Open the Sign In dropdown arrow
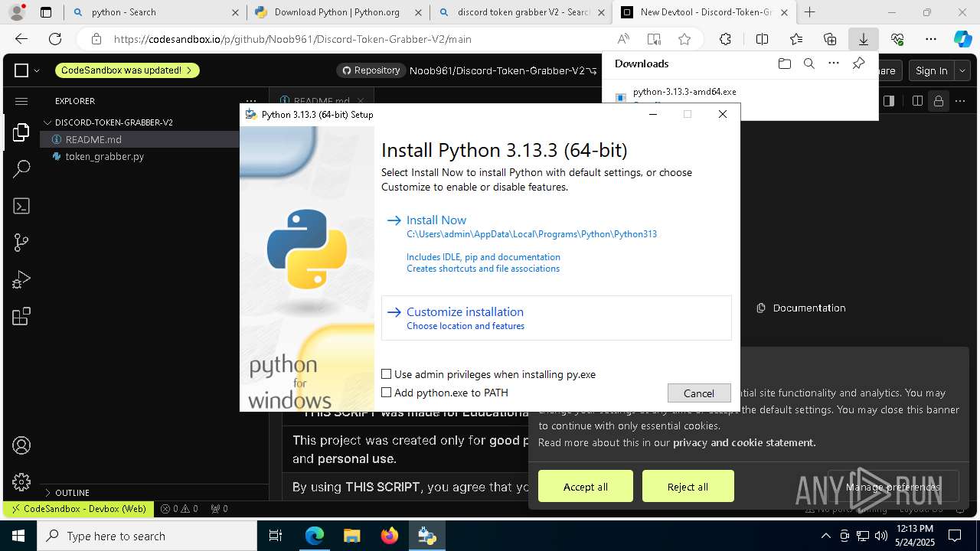This screenshot has height=551, width=980. pos(962,70)
